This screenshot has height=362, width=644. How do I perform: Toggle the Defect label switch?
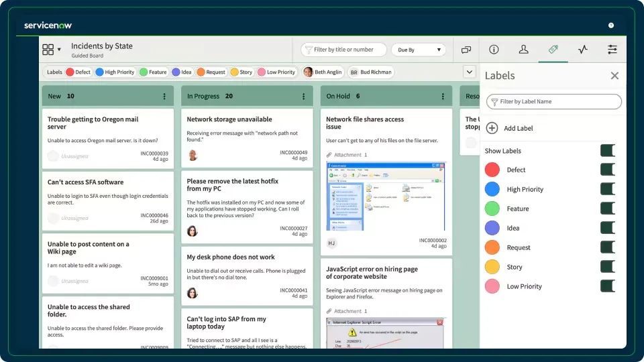(x=607, y=170)
